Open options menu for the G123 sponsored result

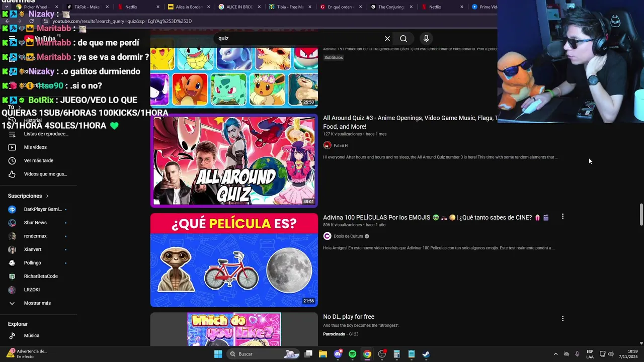[x=562, y=318]
